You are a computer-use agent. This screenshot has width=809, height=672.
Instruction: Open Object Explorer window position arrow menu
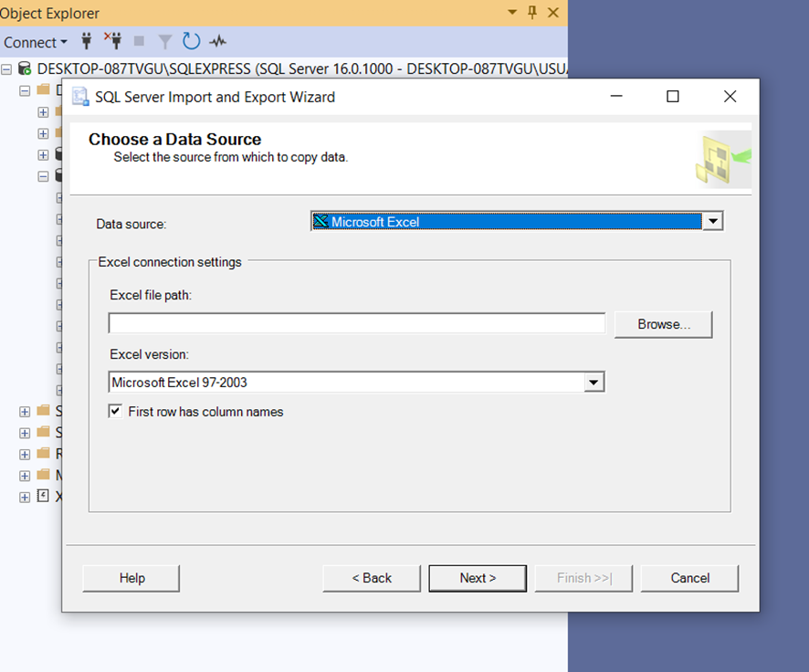[x=512, y=12]
